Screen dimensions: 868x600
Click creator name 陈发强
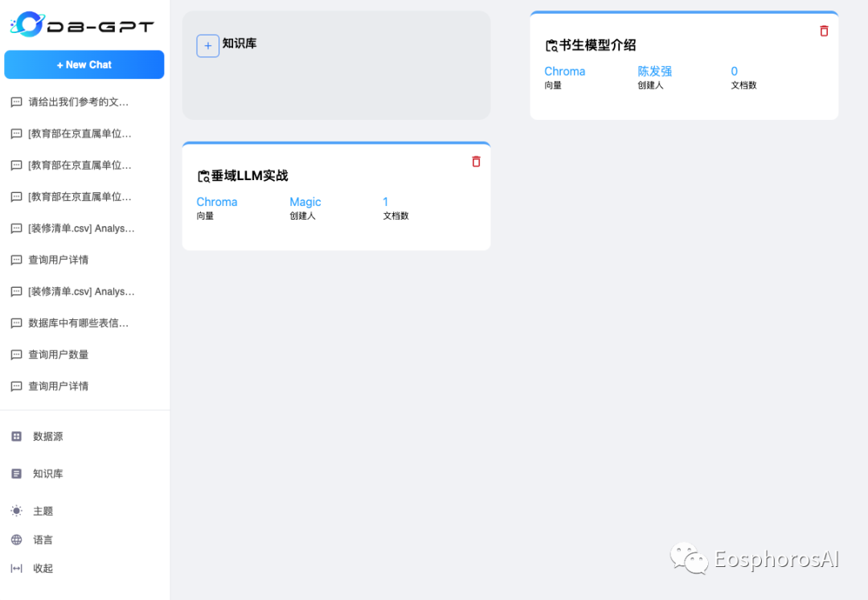[x=655, y=72]
